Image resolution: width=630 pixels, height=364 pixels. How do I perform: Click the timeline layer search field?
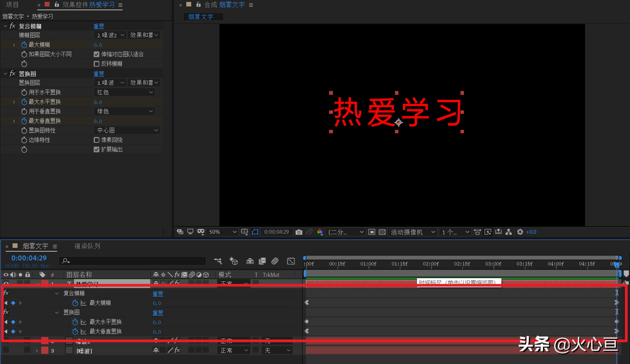point(132,261)
